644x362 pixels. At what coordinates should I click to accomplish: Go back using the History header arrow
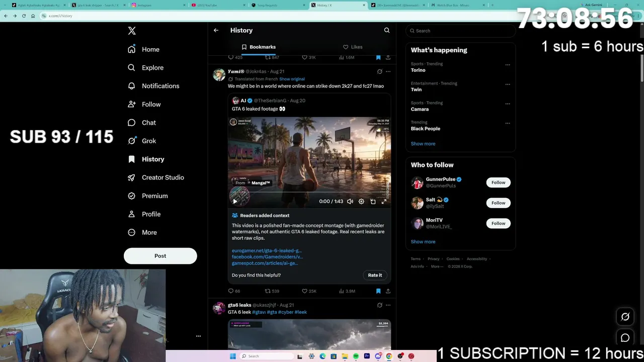(216, 30)
